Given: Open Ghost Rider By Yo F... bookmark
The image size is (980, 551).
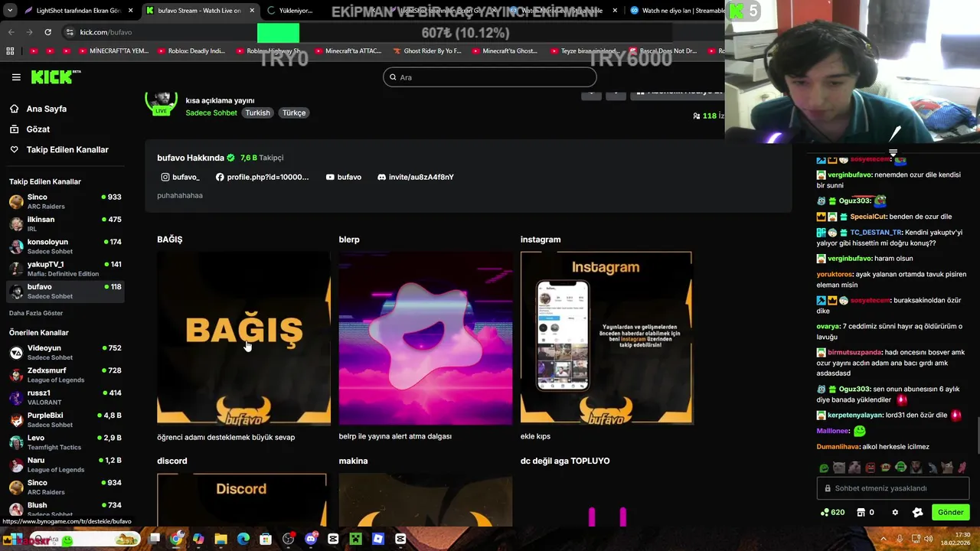Looking at the screenshot, I should point(427,51).
